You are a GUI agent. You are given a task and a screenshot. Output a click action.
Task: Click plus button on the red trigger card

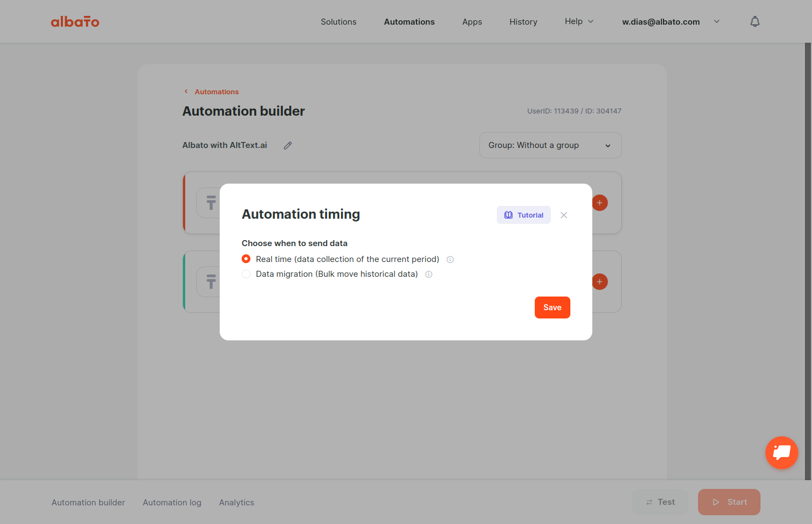[599, 203]
